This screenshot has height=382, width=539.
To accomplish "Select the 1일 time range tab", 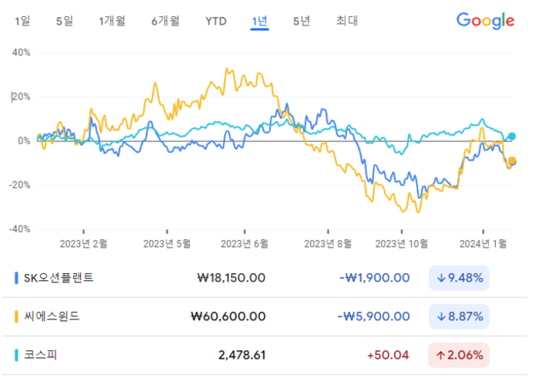I will coord(22,21).
